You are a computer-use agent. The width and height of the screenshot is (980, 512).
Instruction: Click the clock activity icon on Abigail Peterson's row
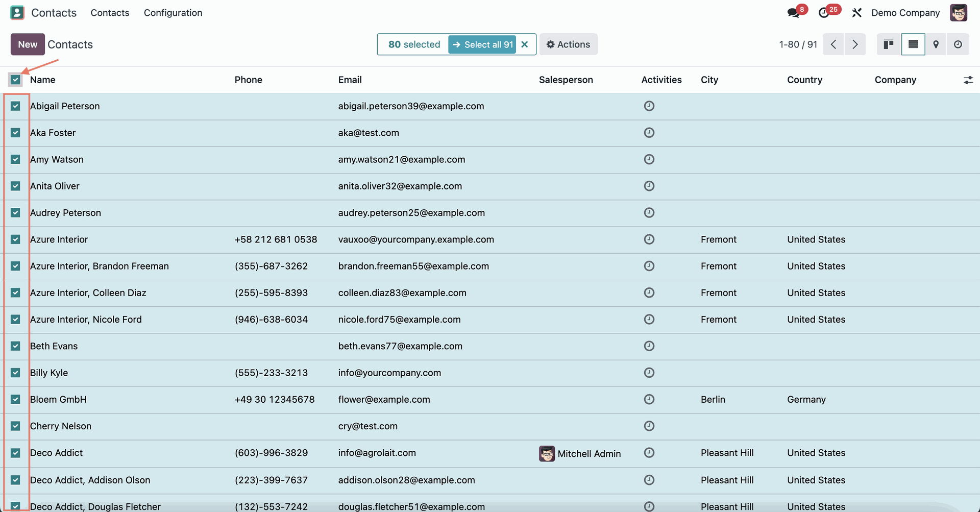649,106
